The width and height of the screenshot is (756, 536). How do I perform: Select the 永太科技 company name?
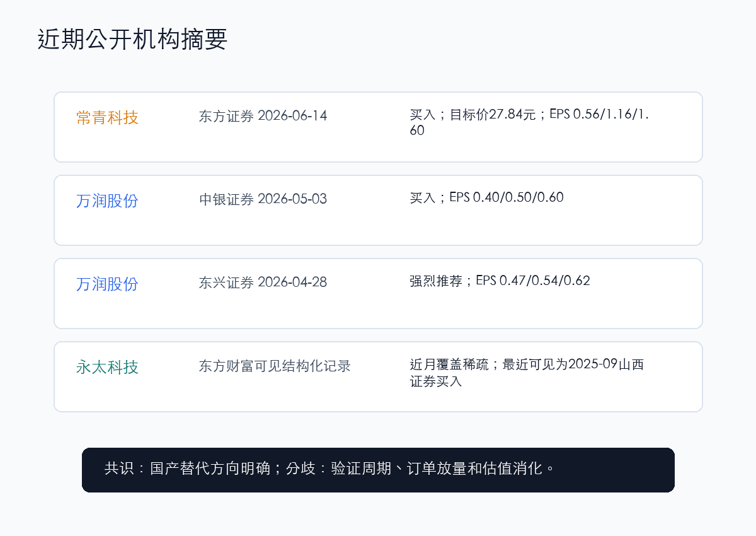click(107, 368)
